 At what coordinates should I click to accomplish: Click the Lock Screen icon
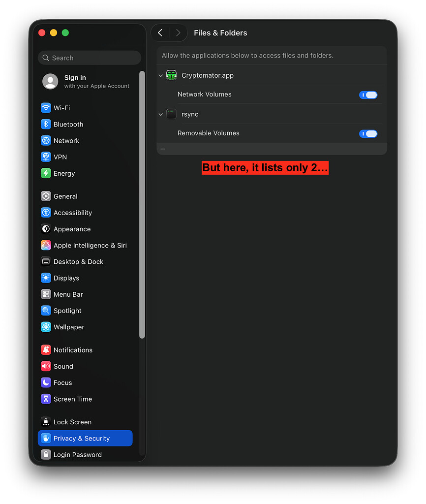coord(46,422)
